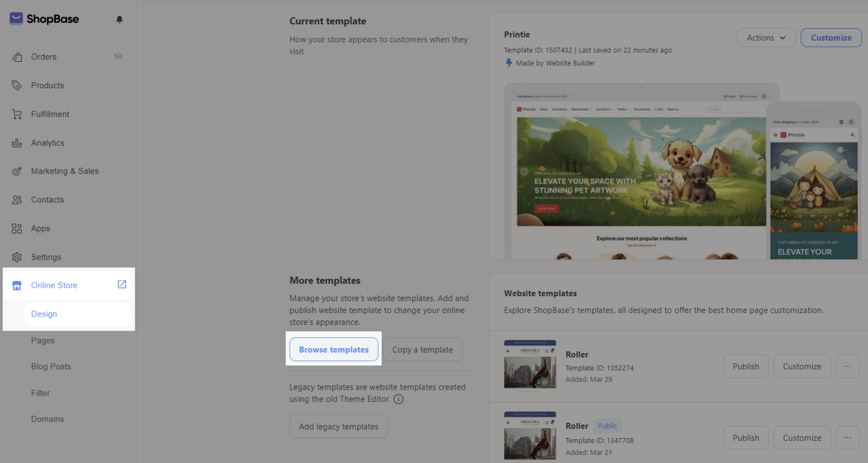Viewport: 868px width, 463px height.
Task: Click the Roller 1347708 thumbnail
Action: (x=530, y=436)
